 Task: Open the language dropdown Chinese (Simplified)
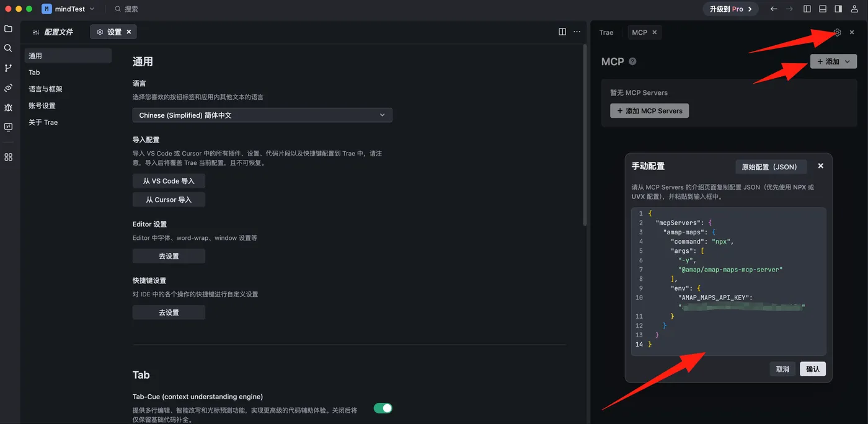(x=262, y=115)
